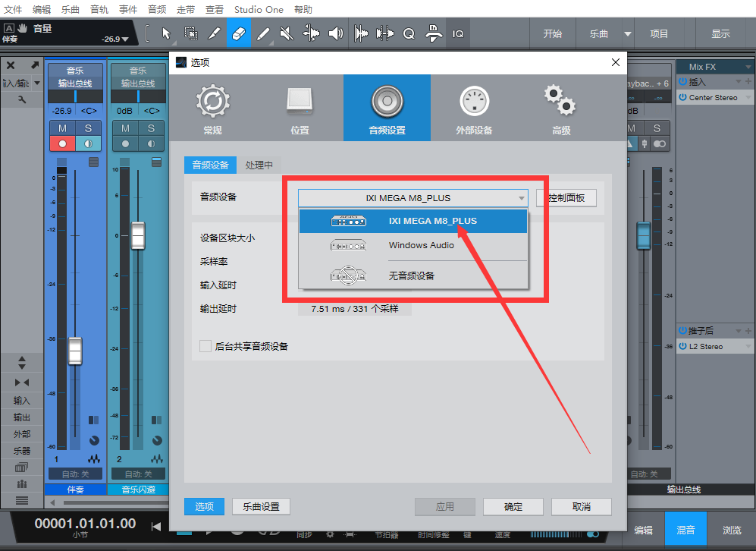Confirm settings with the 确定 button
Screen dimensions: 756x551
(513, 506)
